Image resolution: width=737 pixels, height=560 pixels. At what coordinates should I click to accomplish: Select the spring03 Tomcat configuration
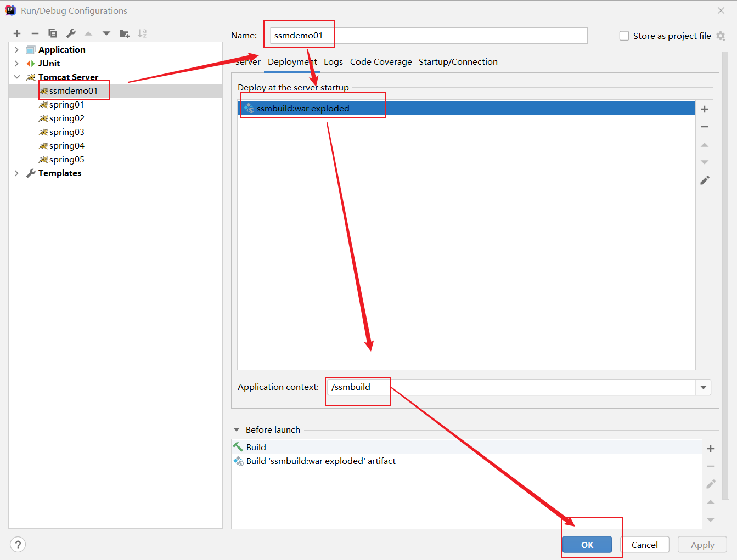(x=66, y=132)
